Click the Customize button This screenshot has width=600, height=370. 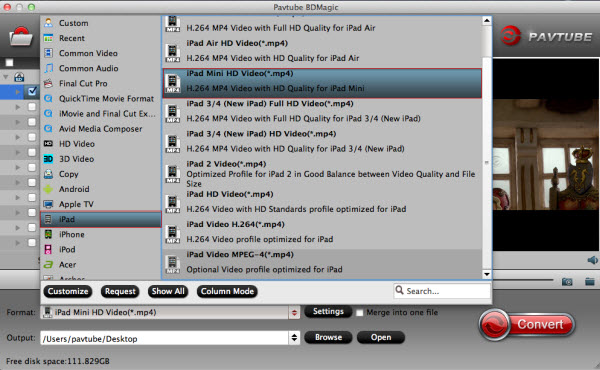tap(68, 291)
